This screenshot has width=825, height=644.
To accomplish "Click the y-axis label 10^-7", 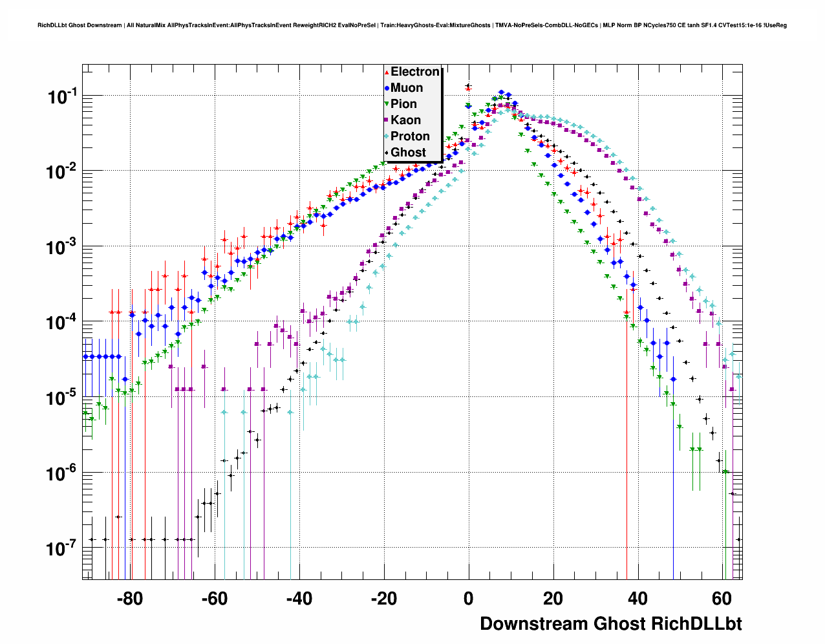I will click(62, 549).
